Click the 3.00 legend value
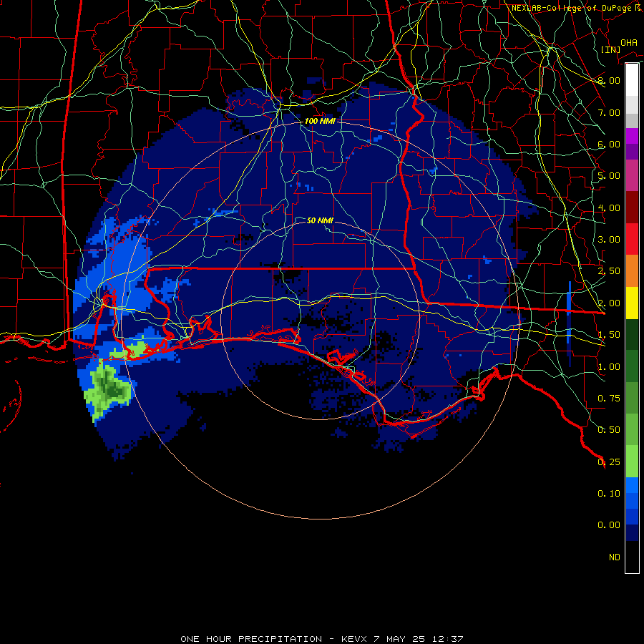Screen dimensions: 644x644 pyautogui.click(x=609, y=240)
